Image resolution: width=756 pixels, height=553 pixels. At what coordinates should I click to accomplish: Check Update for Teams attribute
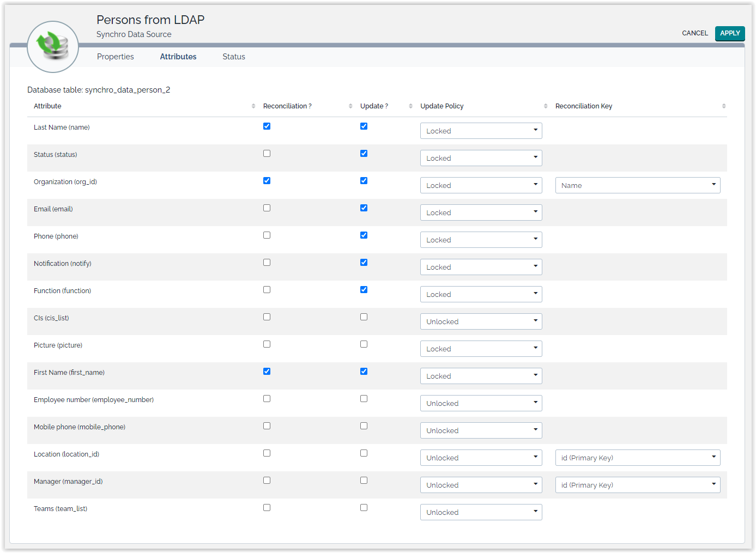coord(364,508)
